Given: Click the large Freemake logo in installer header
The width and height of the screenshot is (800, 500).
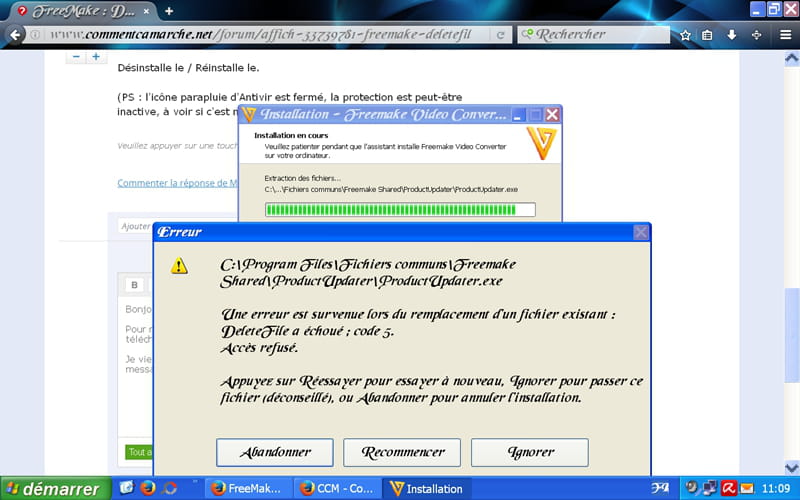Looking at the screenshot, I should pos(541,143).
